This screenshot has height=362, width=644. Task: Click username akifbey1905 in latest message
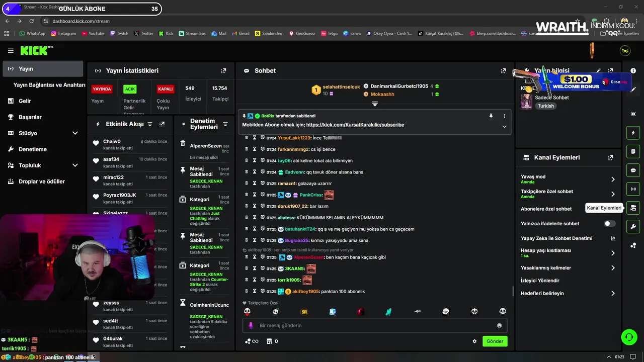[x=306, y=292]
